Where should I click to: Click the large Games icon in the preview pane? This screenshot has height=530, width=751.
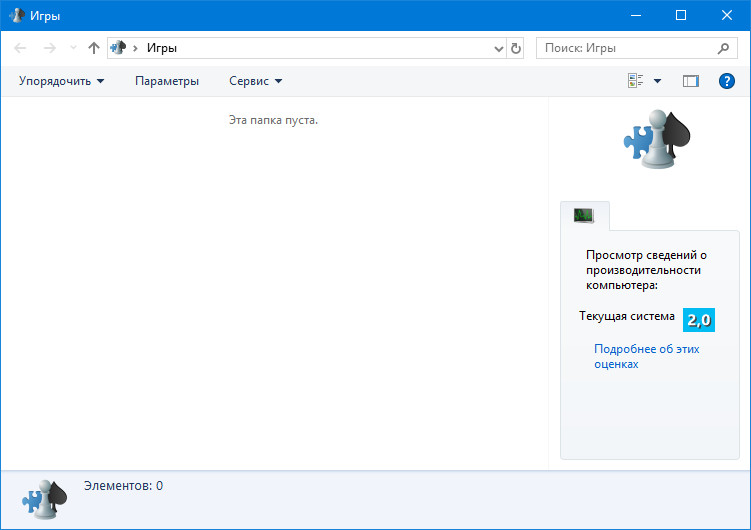(657, 139)
